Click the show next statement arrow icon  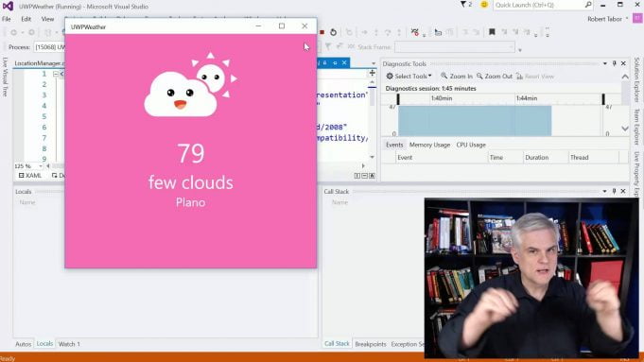pos(364,32)
